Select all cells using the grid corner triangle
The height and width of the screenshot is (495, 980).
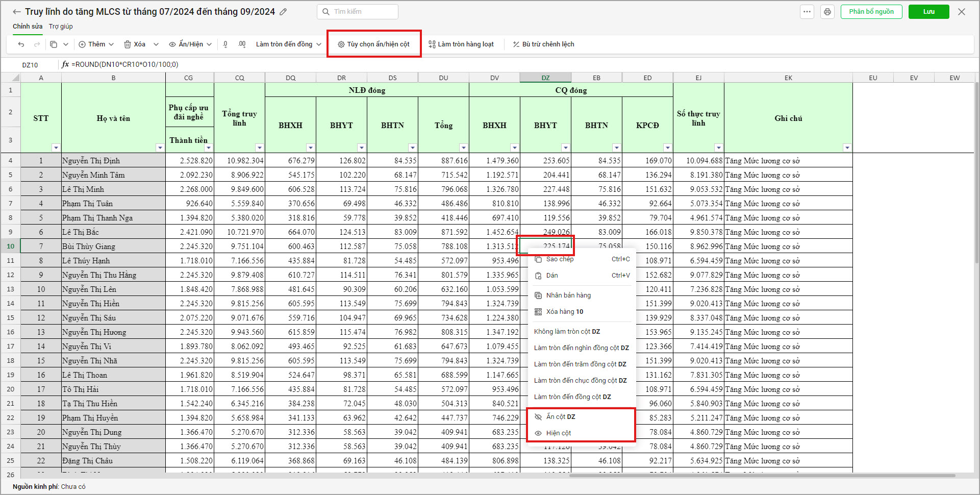(15, 78)
